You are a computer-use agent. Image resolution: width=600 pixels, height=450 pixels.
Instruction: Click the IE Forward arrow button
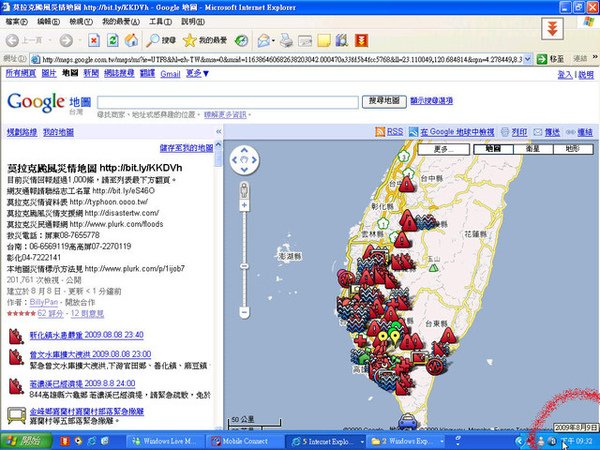tap(66, 40)
